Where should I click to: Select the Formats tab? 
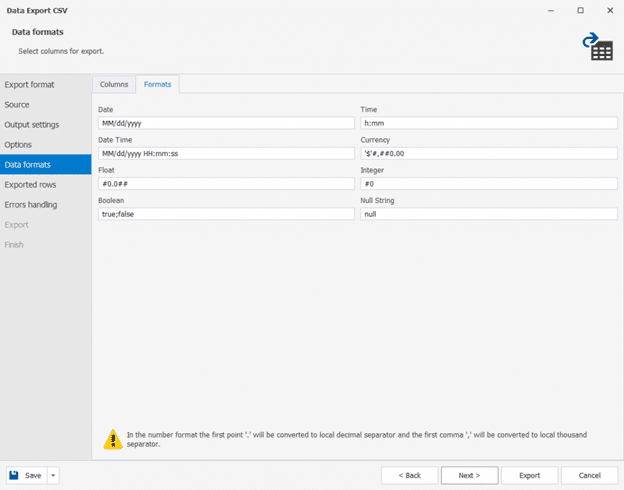(157, 85)
